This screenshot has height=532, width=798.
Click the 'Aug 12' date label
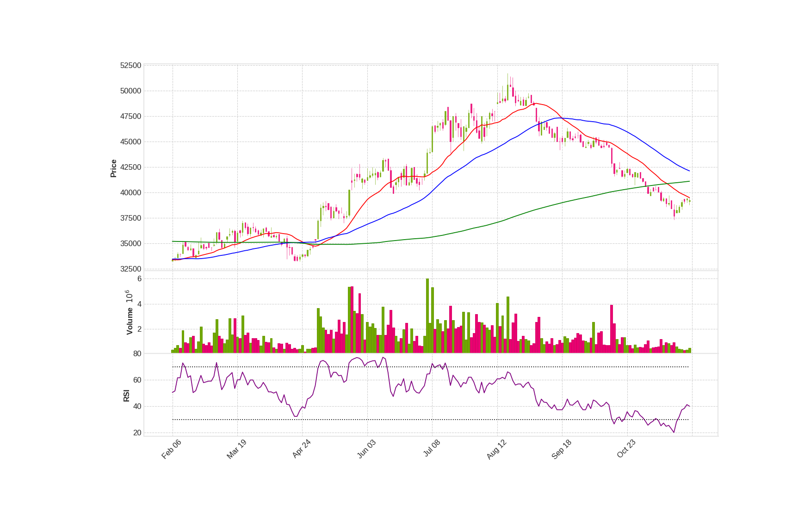pyautogui.click(x=496, y=449)
